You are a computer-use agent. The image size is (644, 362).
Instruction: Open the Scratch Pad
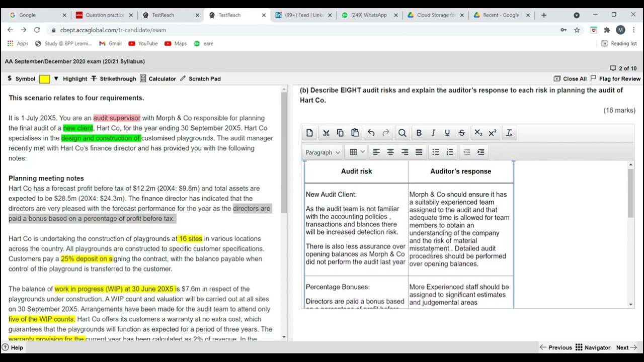(200, 79)
